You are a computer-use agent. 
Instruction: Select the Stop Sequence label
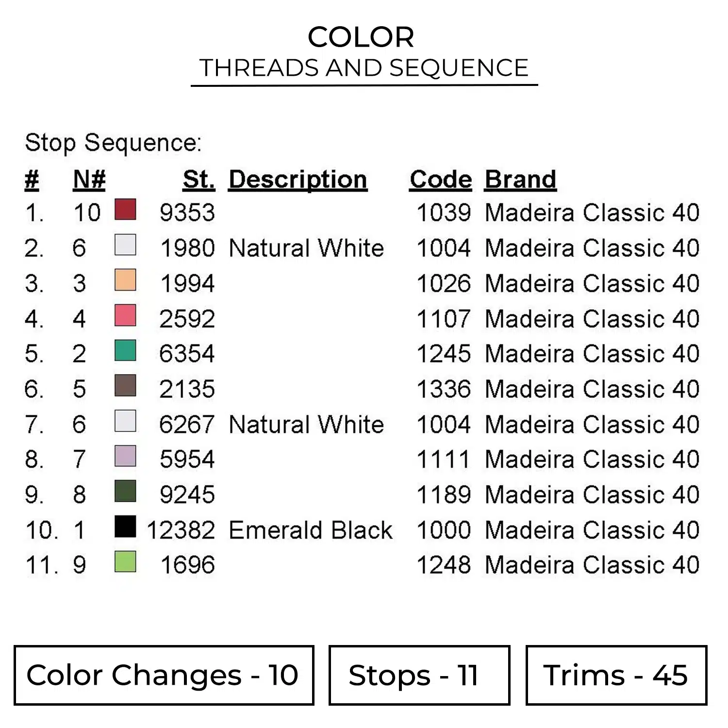(113, 143)
